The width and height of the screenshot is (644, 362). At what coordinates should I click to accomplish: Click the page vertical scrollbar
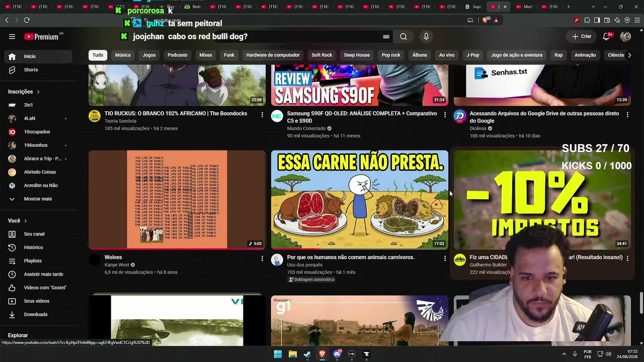coord(641,303)
